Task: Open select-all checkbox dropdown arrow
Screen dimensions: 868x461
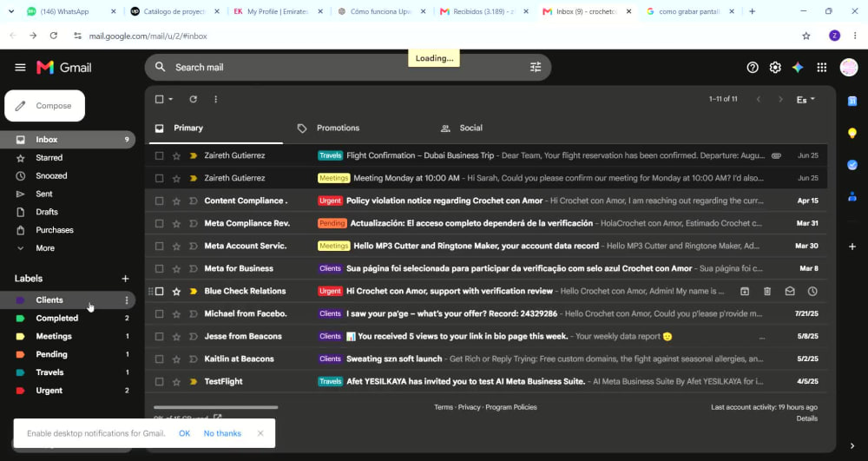Action: tap(170, 99)
